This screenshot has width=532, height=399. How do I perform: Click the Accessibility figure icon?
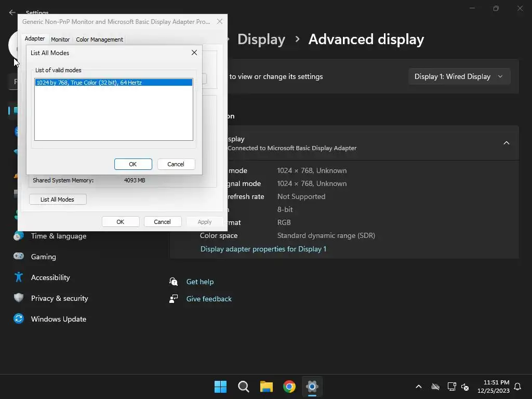(x=19, y=277)
